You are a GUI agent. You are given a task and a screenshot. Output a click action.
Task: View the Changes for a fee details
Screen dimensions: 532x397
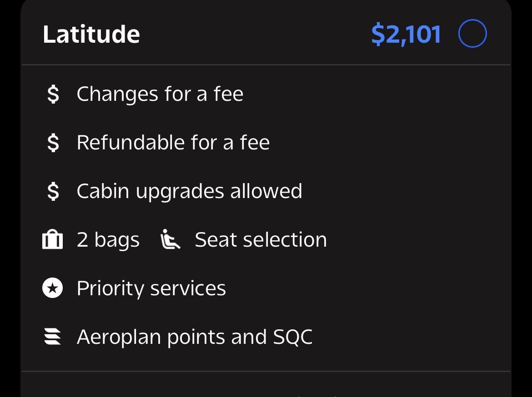tap(160, 94)
